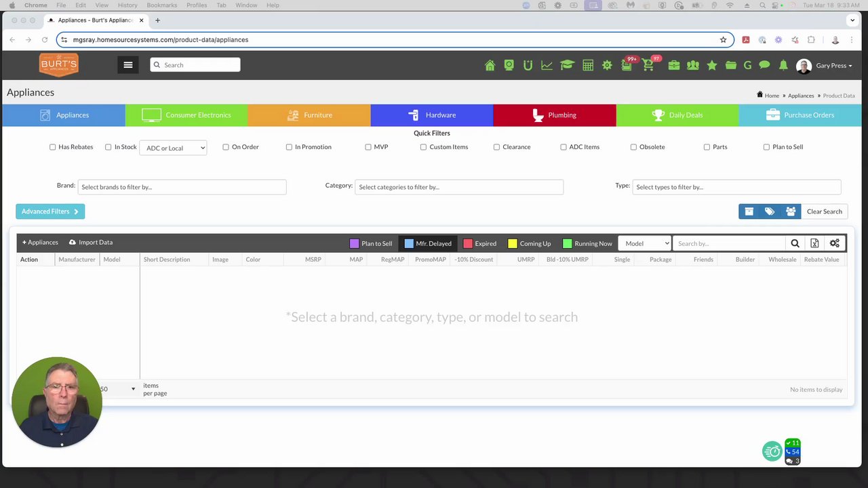Enable the Plan to Sell checkbox
This screenshot has height=488, width=868.
[x=766, y=147]
